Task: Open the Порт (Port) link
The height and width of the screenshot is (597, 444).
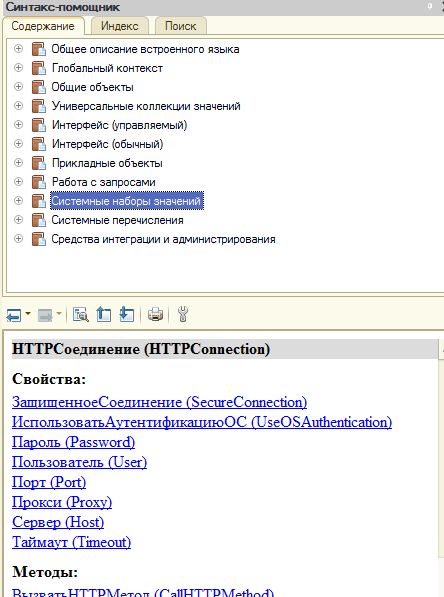Action: (49, 482)
